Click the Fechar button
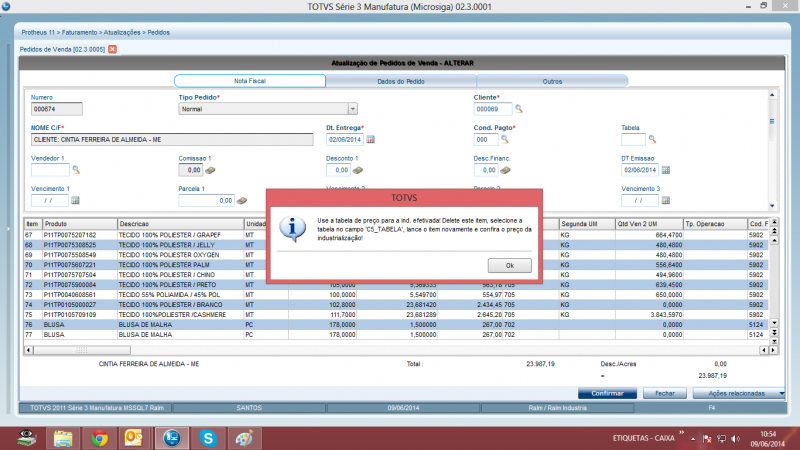 click(664, 393)
